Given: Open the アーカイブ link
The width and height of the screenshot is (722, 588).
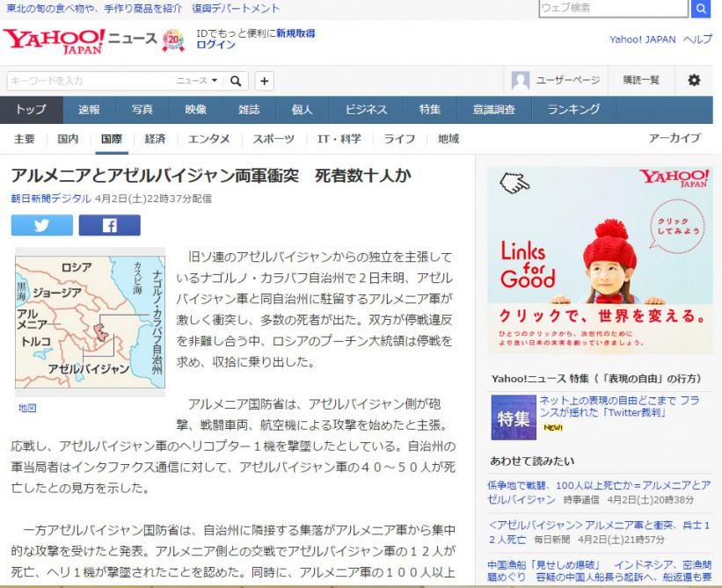Looking at the screenshot, I should coord(675,138).
